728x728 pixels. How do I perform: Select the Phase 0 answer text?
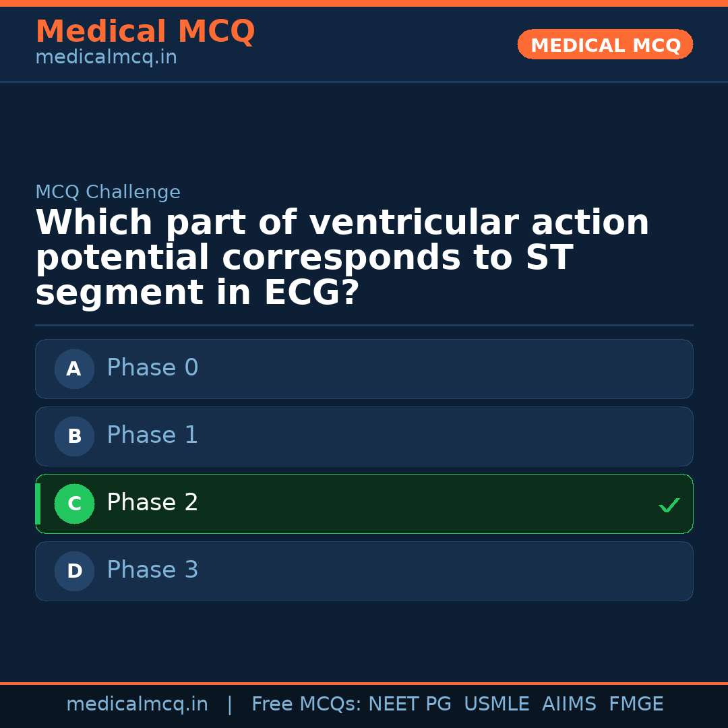152,368
